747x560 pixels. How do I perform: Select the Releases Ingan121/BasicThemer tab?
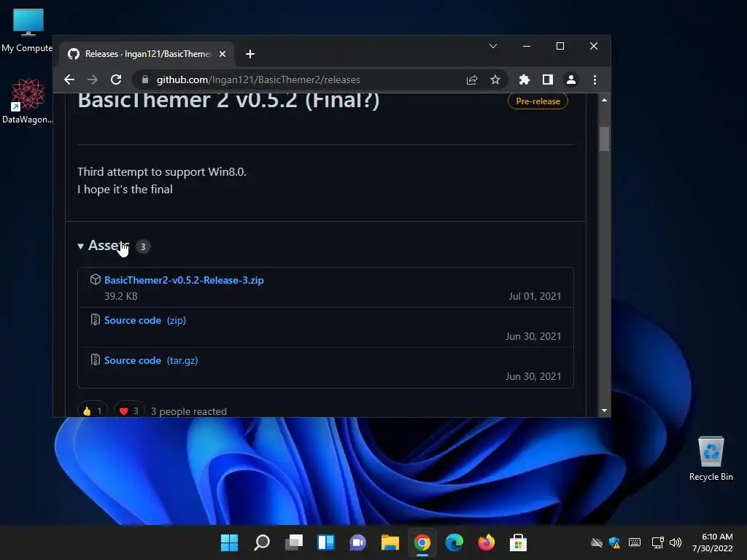pyautogui.click(x=147, y=54)
